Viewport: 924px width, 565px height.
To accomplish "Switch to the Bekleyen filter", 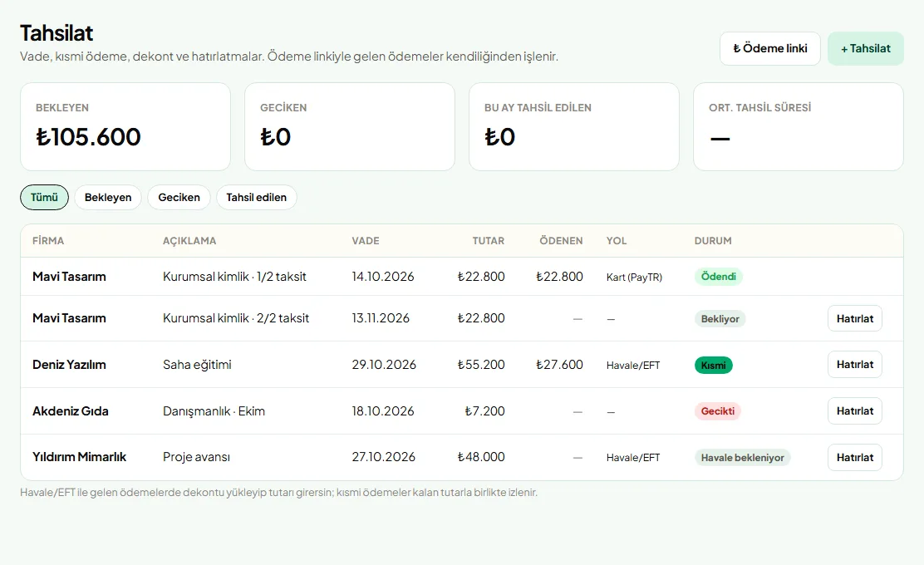I will 108,198.
